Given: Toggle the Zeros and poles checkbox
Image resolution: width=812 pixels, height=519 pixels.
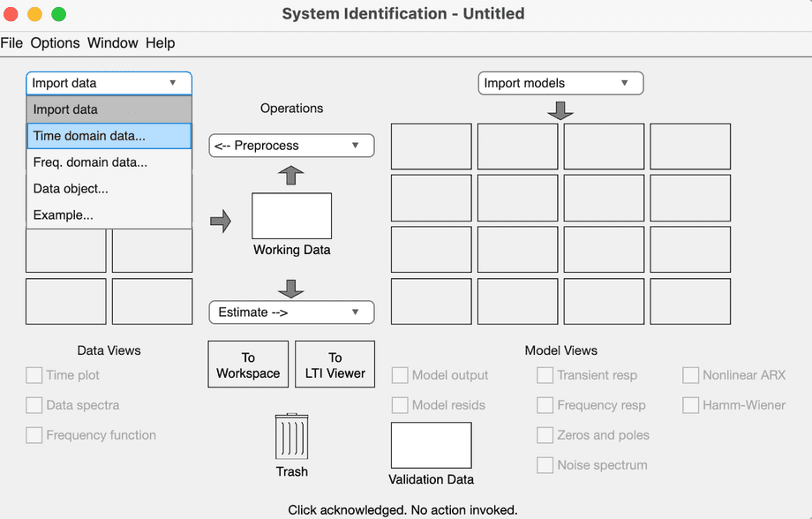Looking at the screenshot, I should point(545,435).
